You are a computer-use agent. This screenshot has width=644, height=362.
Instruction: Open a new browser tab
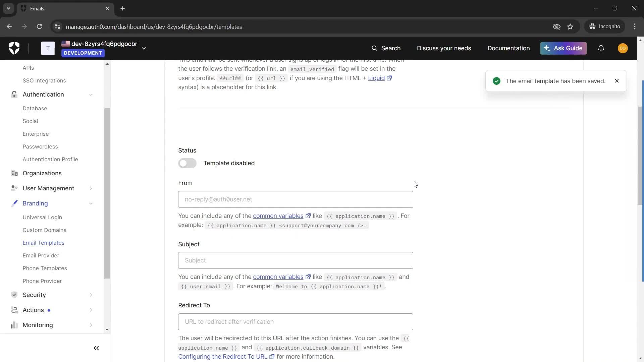coord(122,8)
